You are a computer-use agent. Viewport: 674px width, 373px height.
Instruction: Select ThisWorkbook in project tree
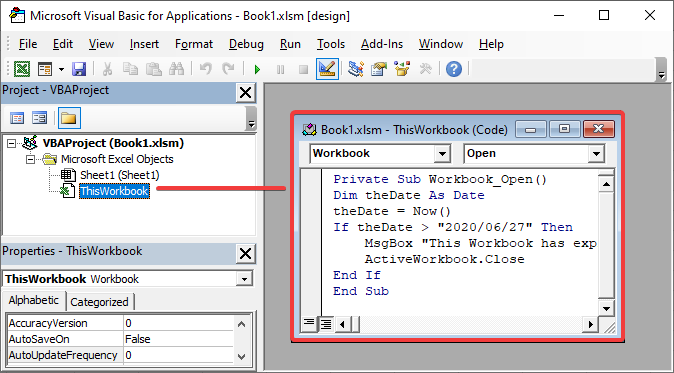[114, 191]
